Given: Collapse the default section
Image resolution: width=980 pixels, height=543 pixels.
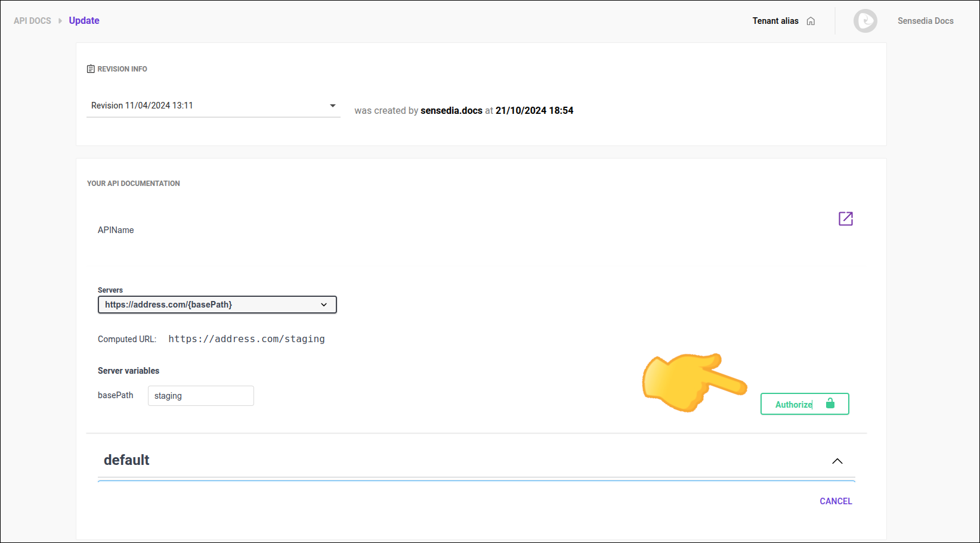Looking at the screenshot, I should 837,461.
